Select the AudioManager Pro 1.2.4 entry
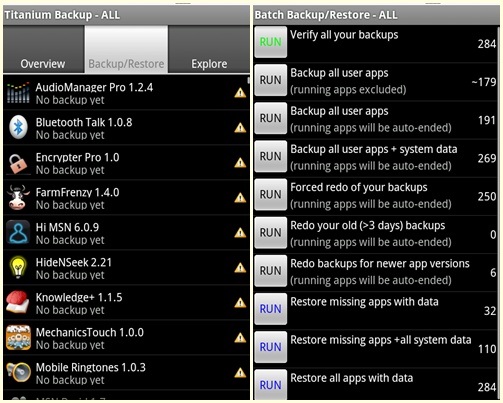The image size is (503, 403). [x=126, y=93]
